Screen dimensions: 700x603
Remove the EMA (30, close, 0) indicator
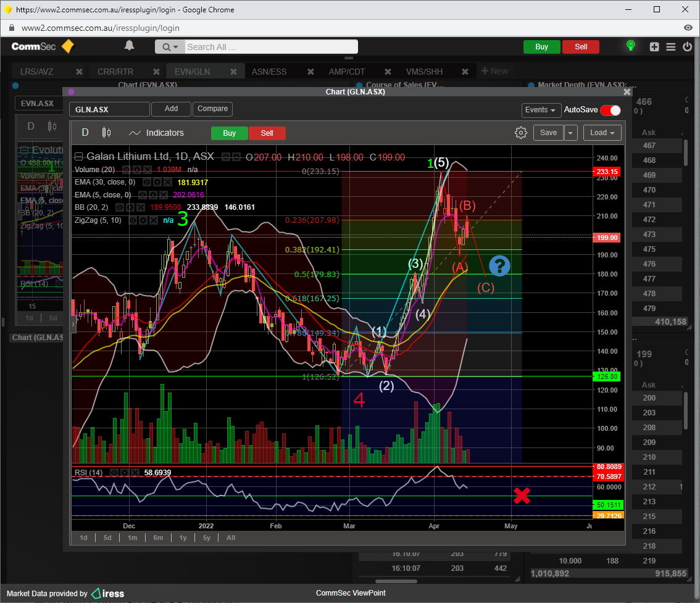click(167, 182)
